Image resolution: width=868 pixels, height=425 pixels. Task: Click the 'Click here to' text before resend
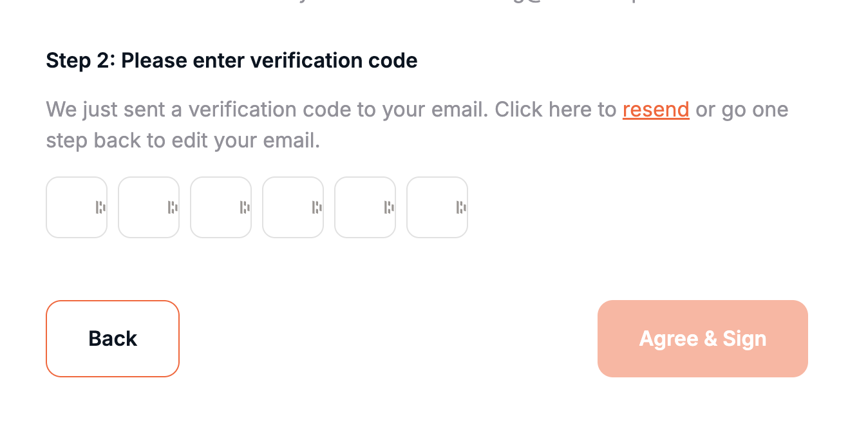coord(555,109)
